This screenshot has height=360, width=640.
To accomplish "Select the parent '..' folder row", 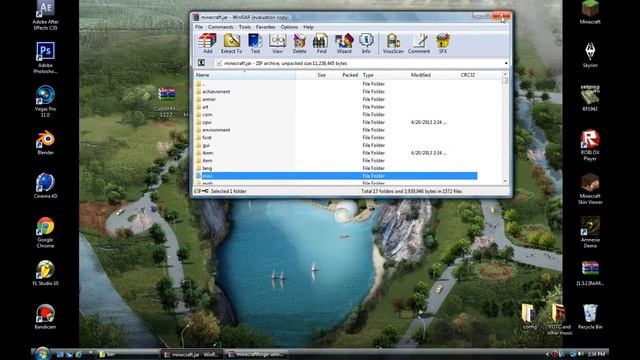I will (x=336, y=84).
